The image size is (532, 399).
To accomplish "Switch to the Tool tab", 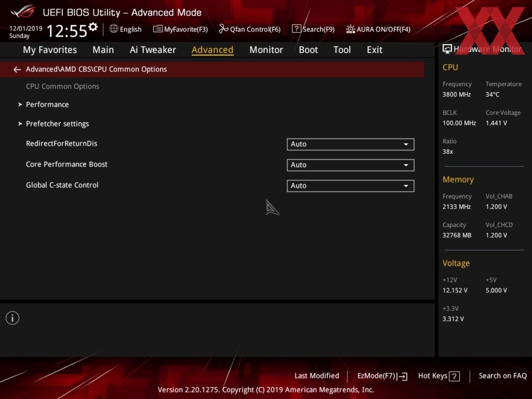I will click(342, 50).
